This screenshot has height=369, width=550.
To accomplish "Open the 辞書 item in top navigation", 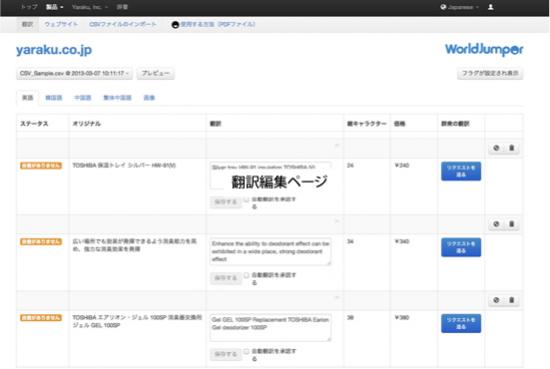I will click(x=122, y=7).
